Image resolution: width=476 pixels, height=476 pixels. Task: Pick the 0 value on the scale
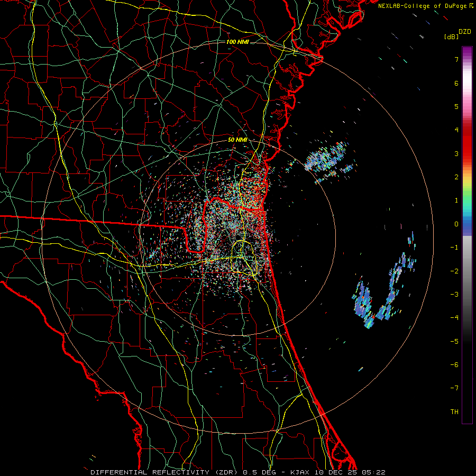tap(456, 224)
